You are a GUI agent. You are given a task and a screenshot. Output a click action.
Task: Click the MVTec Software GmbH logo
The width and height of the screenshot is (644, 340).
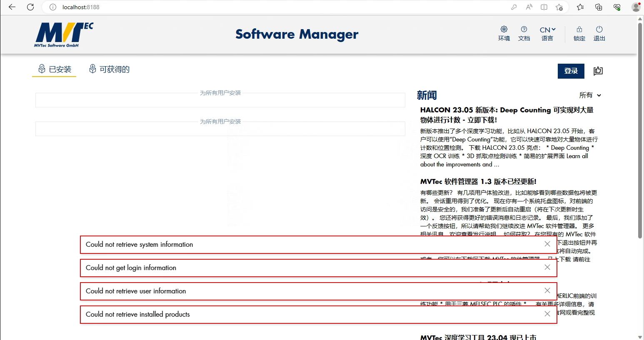[x=64, y=35]
